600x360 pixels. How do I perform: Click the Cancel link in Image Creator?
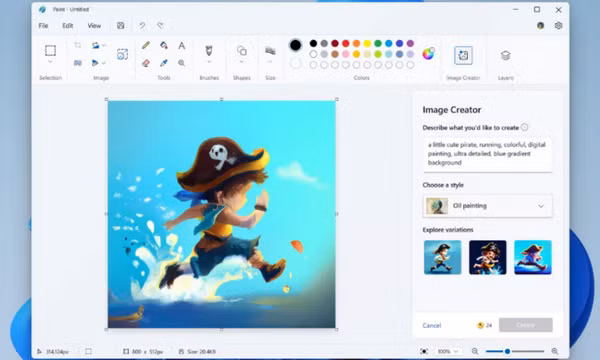click(x=432, y=326)
